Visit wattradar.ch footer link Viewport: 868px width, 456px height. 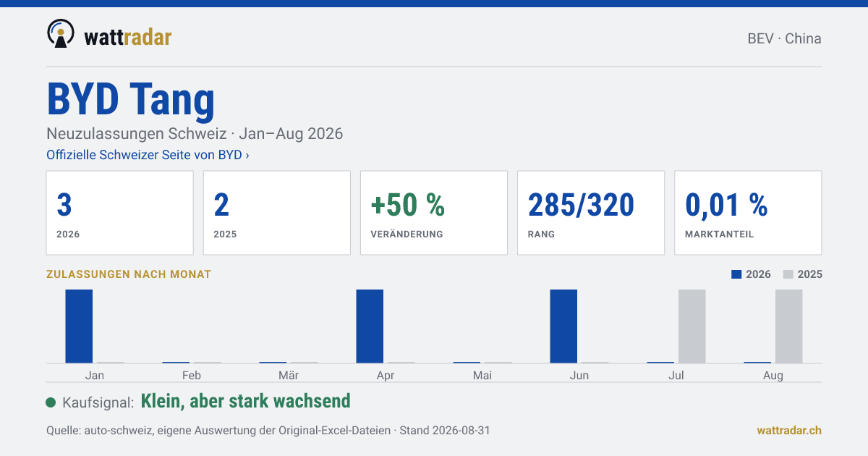[x=789, y=430]
